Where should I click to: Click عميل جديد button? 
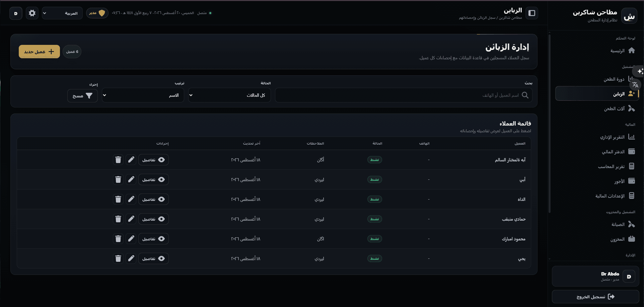[x=39, y=52]
